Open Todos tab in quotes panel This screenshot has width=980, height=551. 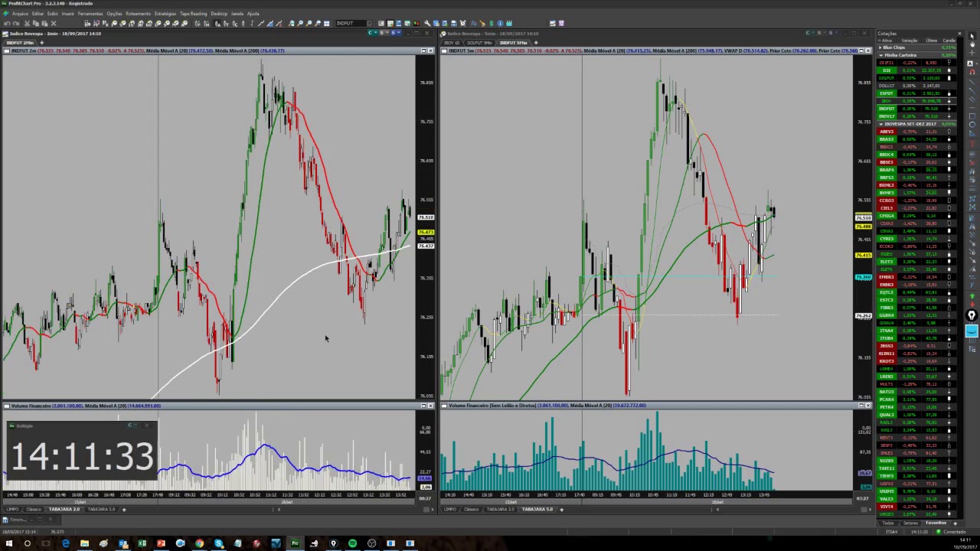(888, 523)
